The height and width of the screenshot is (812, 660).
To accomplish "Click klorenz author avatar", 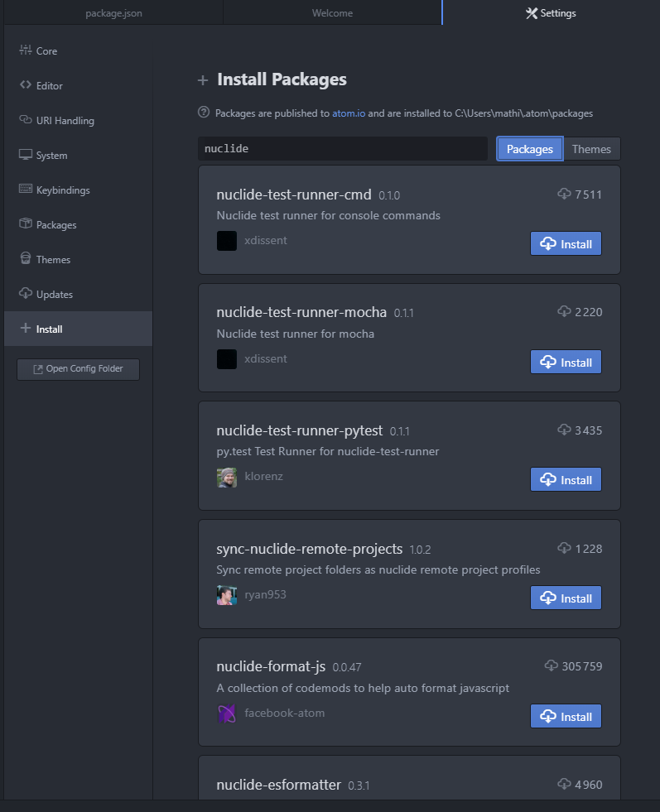I will (x=227, y=478).
